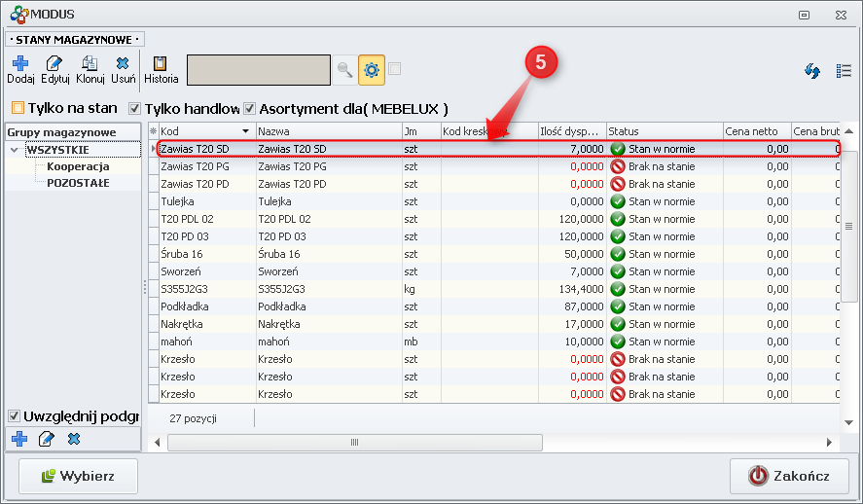Enable the 'Tylko na stan' checkbox
The image size is (863, 504).
pyautogui.click(x=18, y=109)
